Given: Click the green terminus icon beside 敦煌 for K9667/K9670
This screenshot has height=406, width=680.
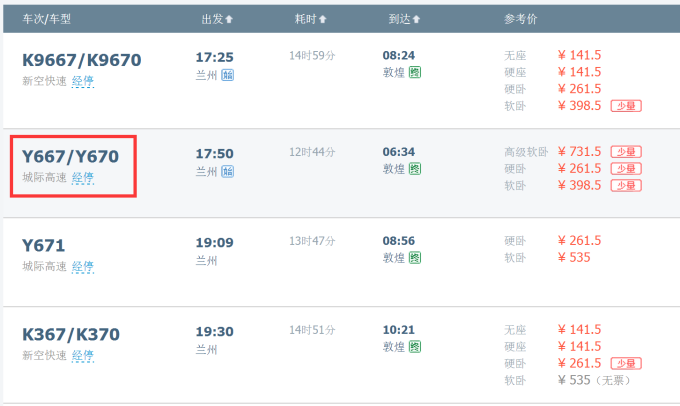Looking at the screenshot, I should 415,73.
